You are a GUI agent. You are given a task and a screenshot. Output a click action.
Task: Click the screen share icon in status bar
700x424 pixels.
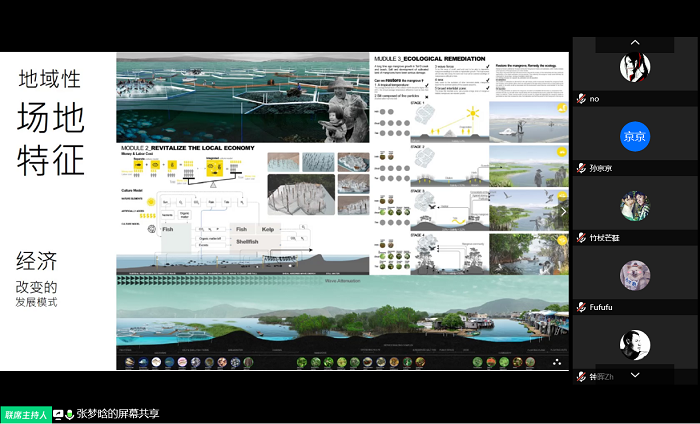click(x=58, y=414)
